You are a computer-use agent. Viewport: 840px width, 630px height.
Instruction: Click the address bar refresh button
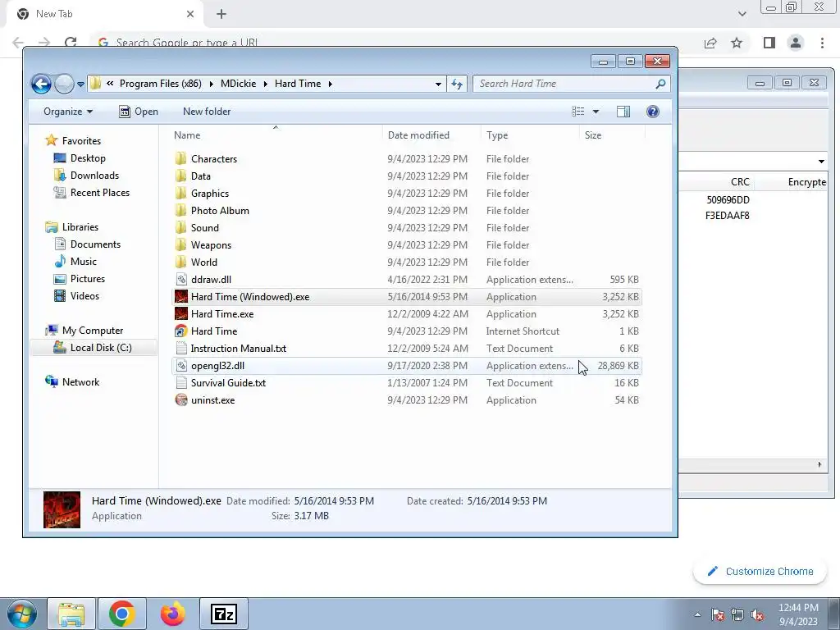click(457, 84)
